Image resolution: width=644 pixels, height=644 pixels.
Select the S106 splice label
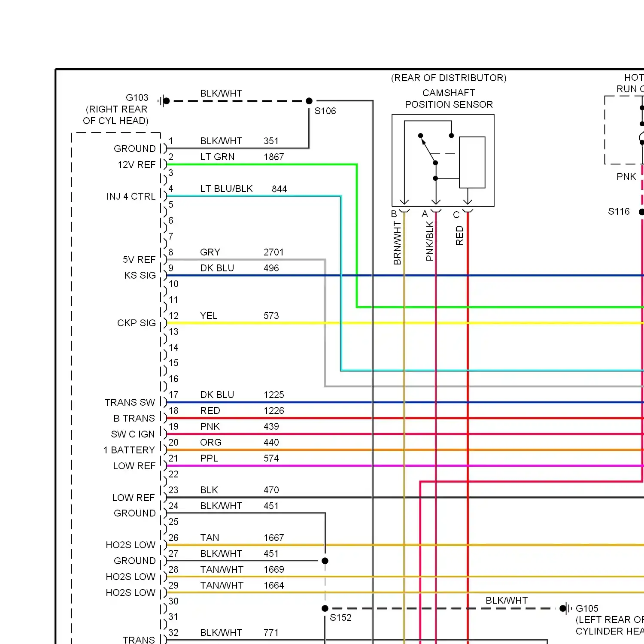(325, 111)
